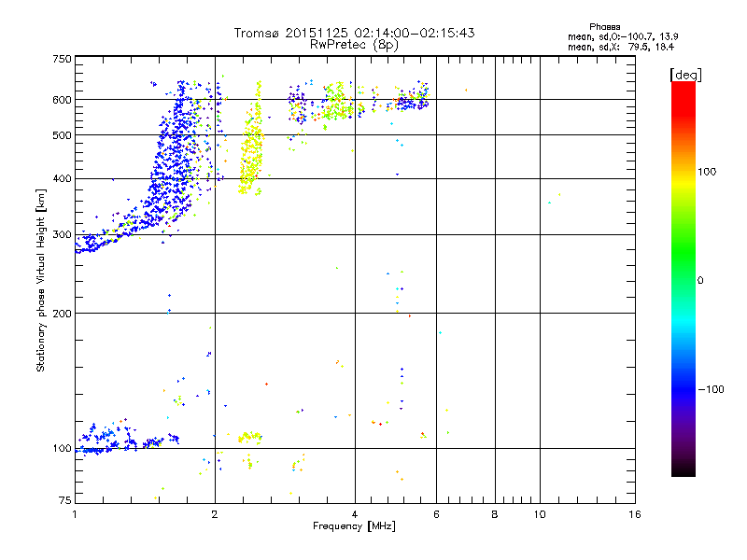This screenshot has height=560, width=747.
Task: Click the y-axis tick label "750"
Action: 62,59
